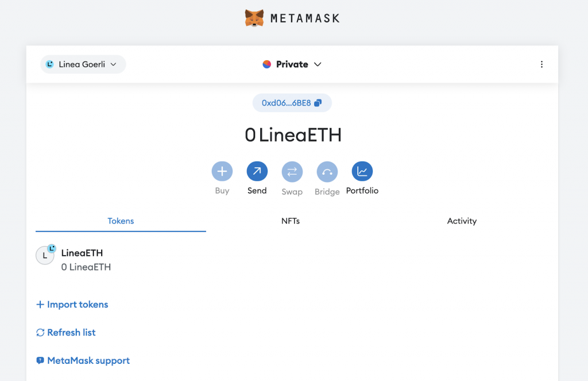Open the Activity tab

point(462,221)
